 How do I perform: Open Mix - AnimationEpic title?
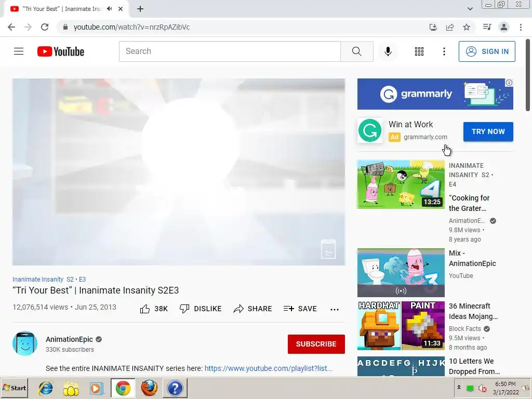[x=472, y=258]
